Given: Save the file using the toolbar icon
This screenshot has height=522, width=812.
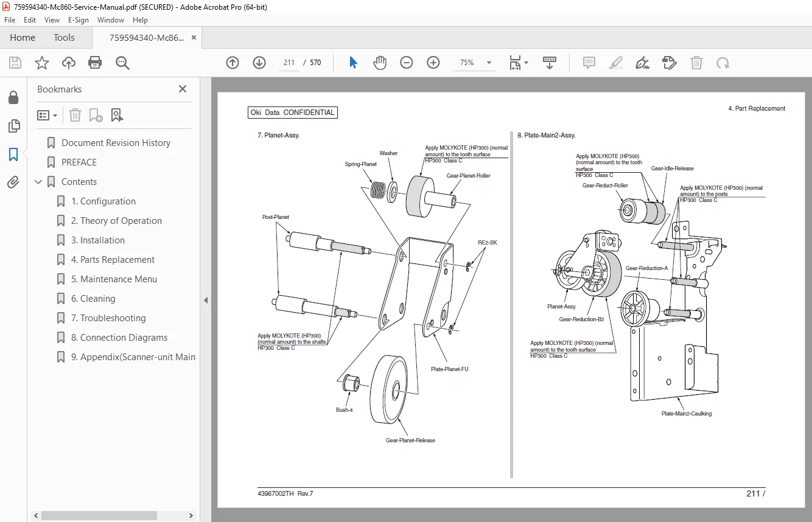Looking at the screenshot, I should click(15, 63).
